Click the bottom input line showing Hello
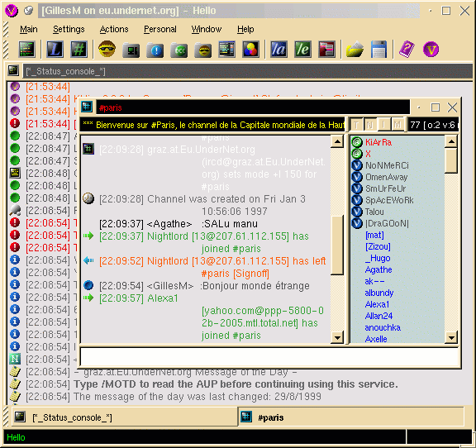Screen dimensions: 476x448 205,437
